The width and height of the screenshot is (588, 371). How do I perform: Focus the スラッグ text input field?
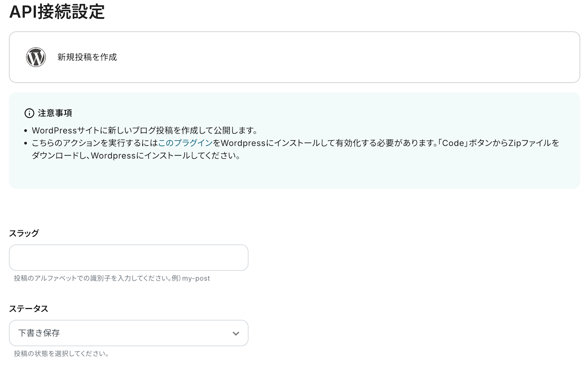128,257
